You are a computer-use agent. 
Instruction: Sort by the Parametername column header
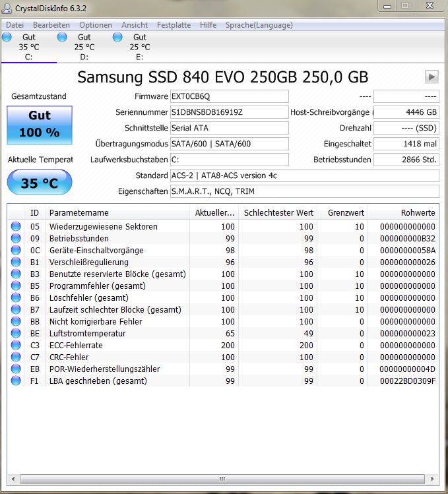click(117, 212)
